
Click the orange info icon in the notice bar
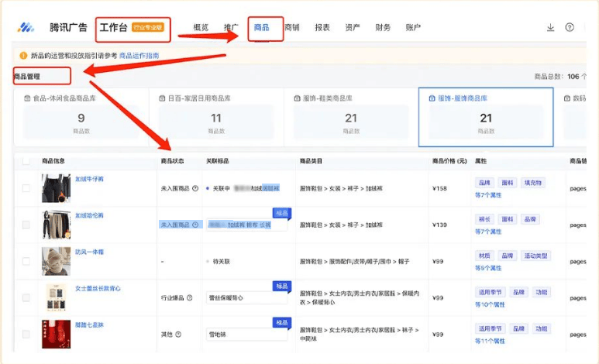(x=23, y=56)
